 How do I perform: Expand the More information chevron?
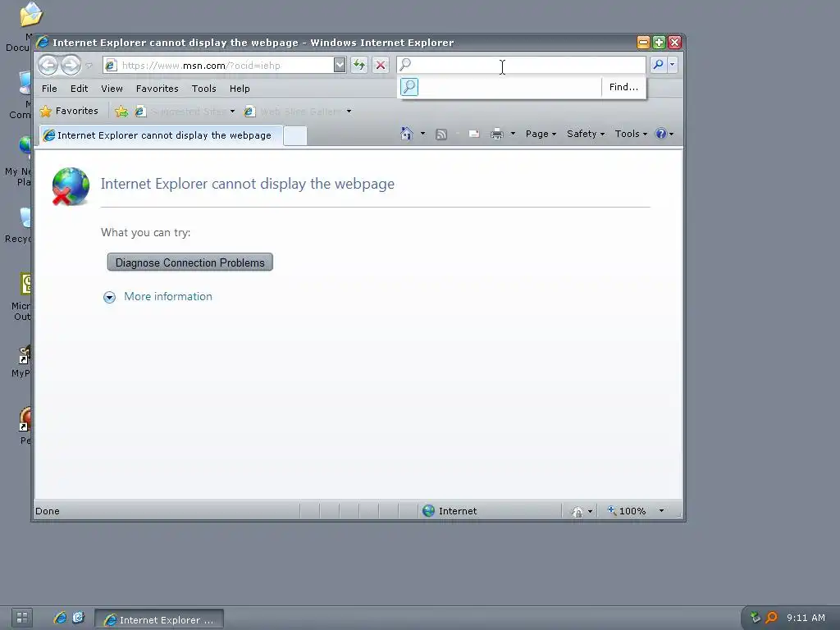click(x=109, y=297)
